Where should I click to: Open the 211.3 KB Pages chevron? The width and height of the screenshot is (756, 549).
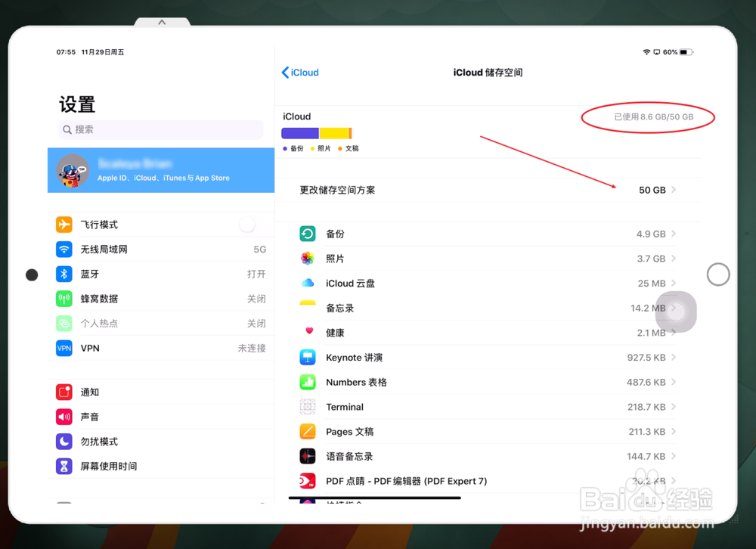(x=674, y=431)
